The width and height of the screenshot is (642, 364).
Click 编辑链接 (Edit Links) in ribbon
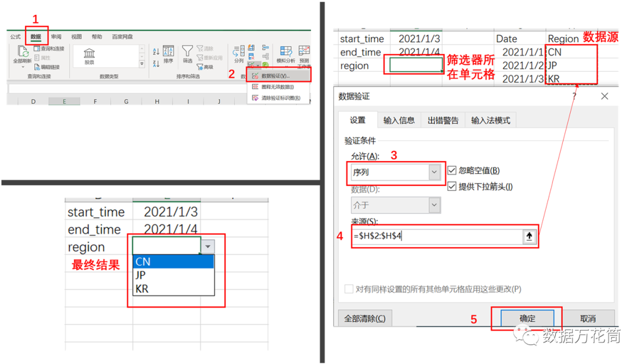[47, 67]
